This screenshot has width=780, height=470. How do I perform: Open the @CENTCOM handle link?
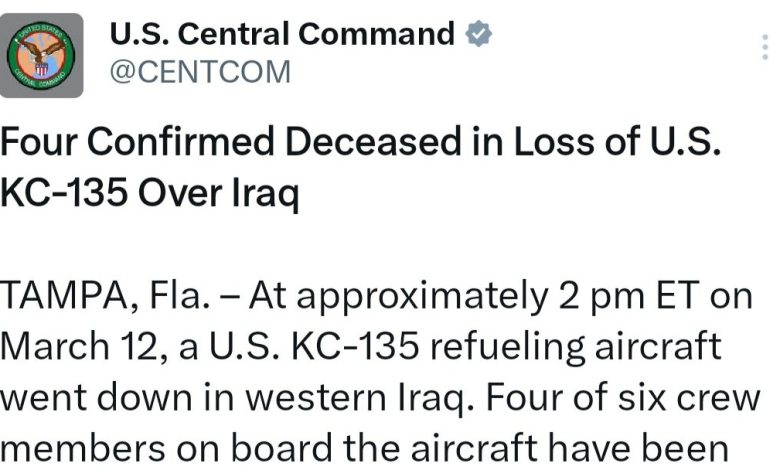tap(199, 72)
